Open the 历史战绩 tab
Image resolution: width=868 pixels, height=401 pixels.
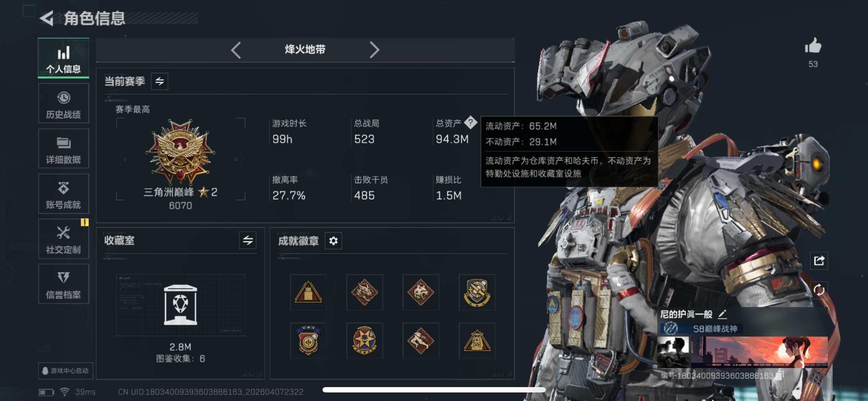63,103
